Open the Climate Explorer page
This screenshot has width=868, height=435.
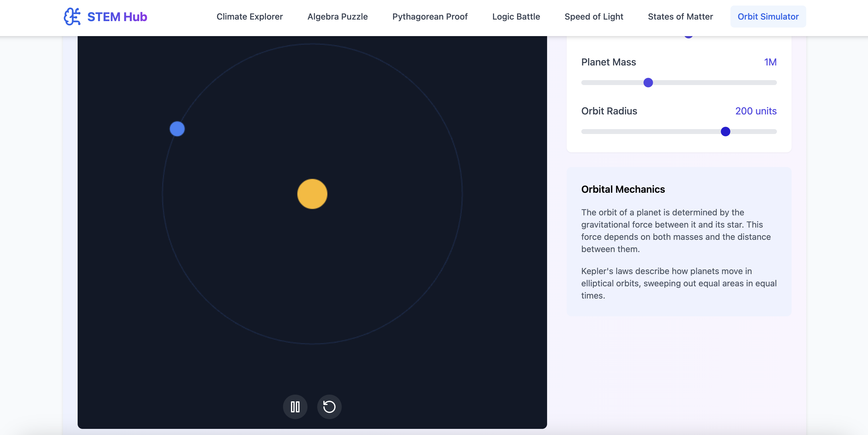point(249,17)
